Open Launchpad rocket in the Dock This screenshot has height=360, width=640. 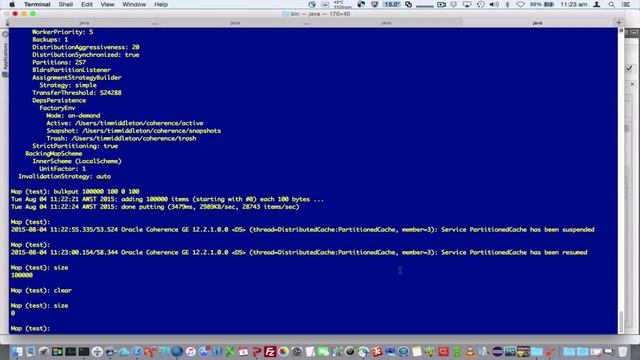click(x=44, y=351)
